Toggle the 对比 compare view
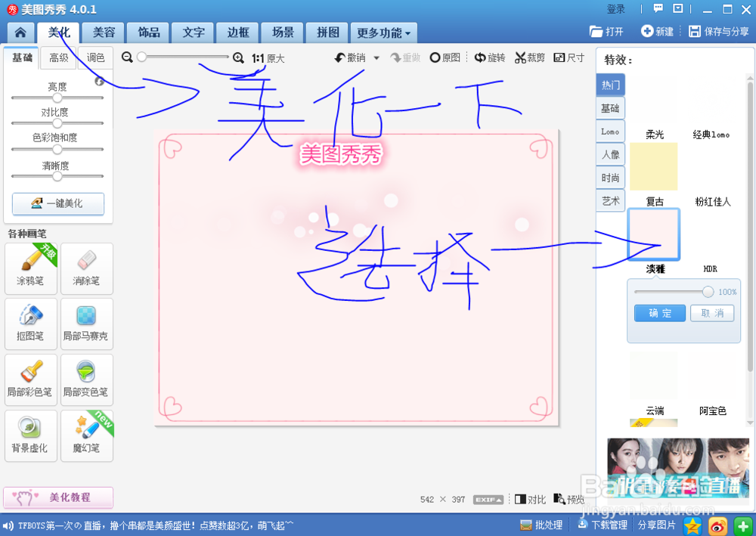 pos(530,500)
